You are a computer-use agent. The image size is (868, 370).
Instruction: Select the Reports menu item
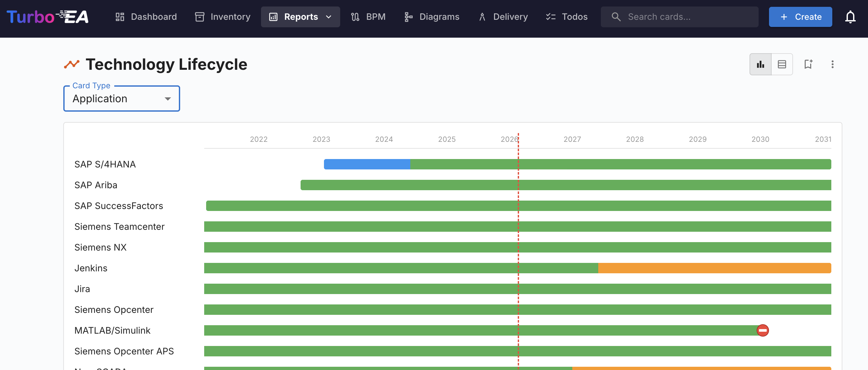point(301,17)
